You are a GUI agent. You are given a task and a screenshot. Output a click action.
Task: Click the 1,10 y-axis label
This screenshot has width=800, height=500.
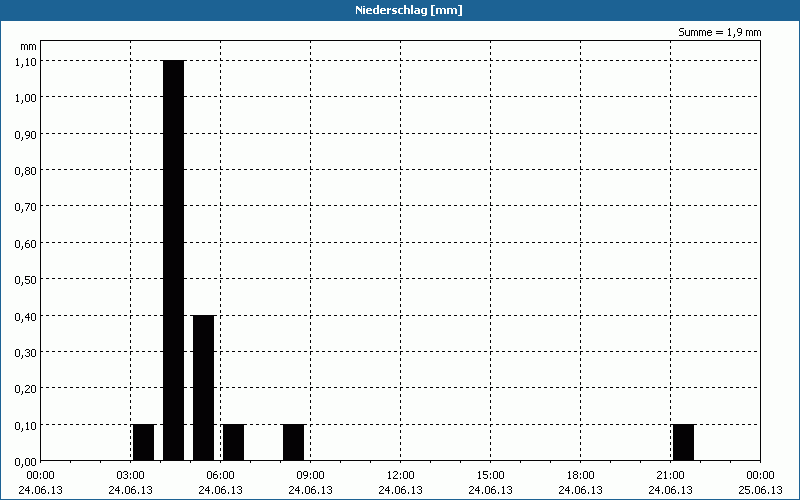pos(26,61)
